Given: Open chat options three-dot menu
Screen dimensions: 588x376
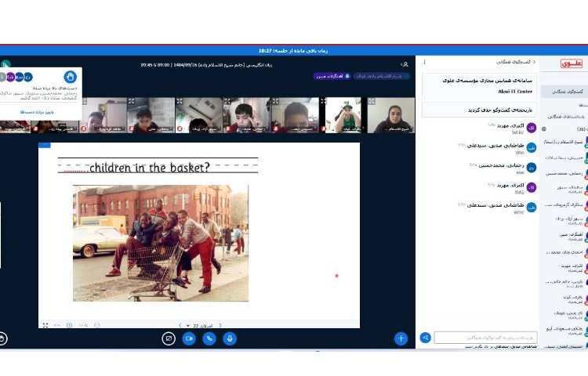Looking at the screenshot, I should click(x=424, y=61).
